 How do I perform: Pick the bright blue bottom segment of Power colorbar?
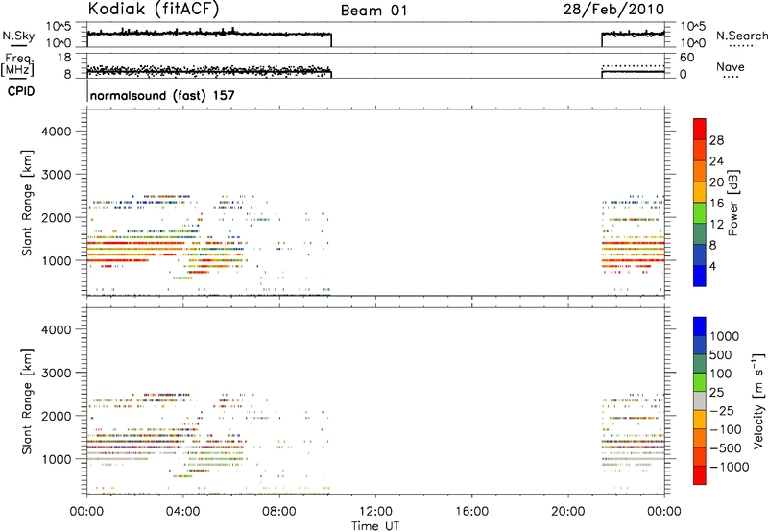(700, 276)
